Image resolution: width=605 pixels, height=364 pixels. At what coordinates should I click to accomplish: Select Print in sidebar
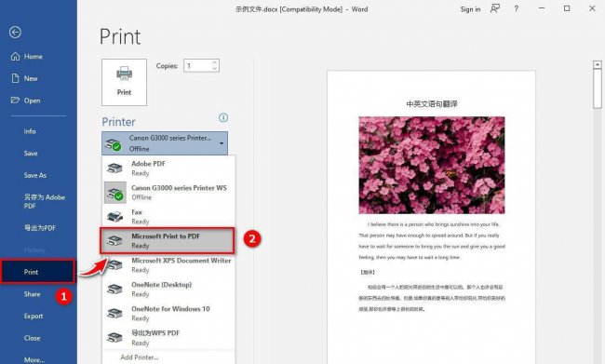tap(38, 272)
